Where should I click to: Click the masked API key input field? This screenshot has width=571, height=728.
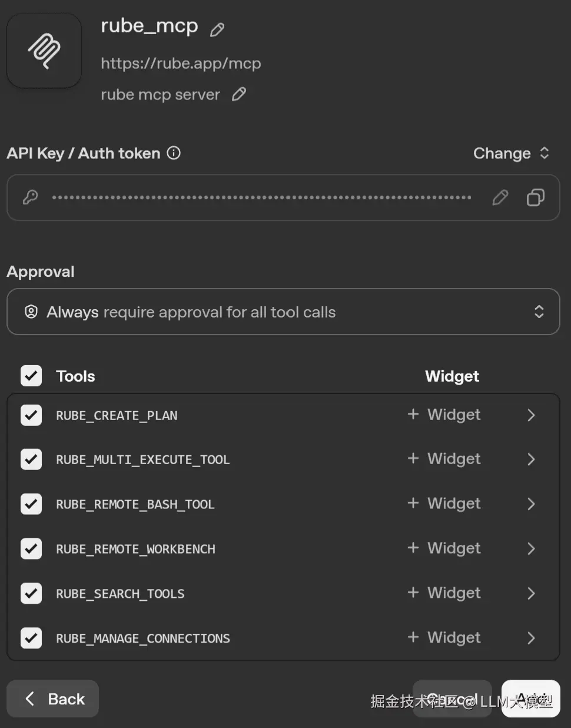(x=261, y=198)
